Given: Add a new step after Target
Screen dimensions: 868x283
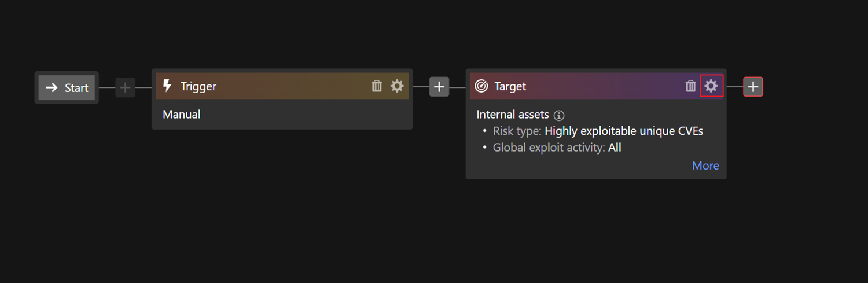Looking at the screenshot, I should tap(753, 87).
